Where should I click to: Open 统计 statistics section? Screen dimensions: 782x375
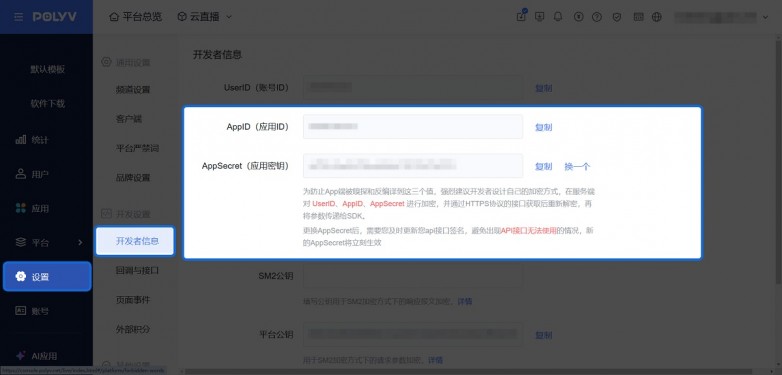[32, 140]
